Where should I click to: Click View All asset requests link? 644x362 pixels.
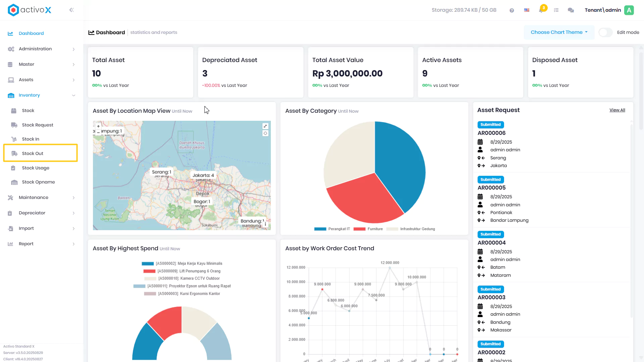click(x=617, y=110)
